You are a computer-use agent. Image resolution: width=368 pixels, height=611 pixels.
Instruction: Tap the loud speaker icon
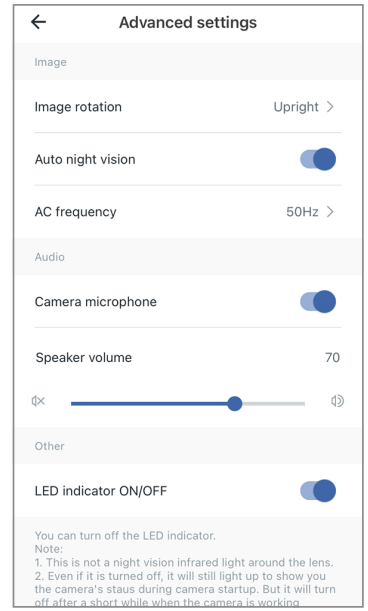(x=337, y=401)
